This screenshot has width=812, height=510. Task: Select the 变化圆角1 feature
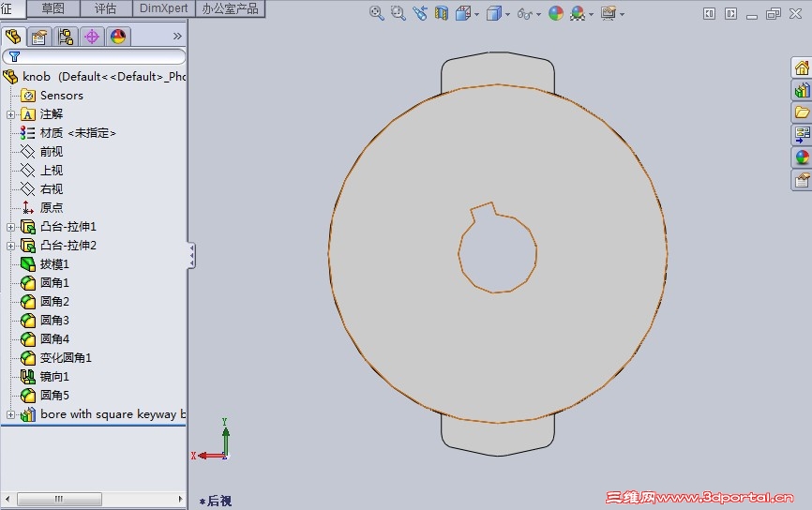(x=56, y=358)
